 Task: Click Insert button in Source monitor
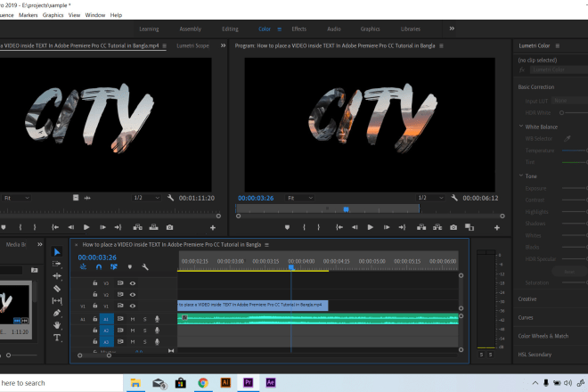coord(137,227)
